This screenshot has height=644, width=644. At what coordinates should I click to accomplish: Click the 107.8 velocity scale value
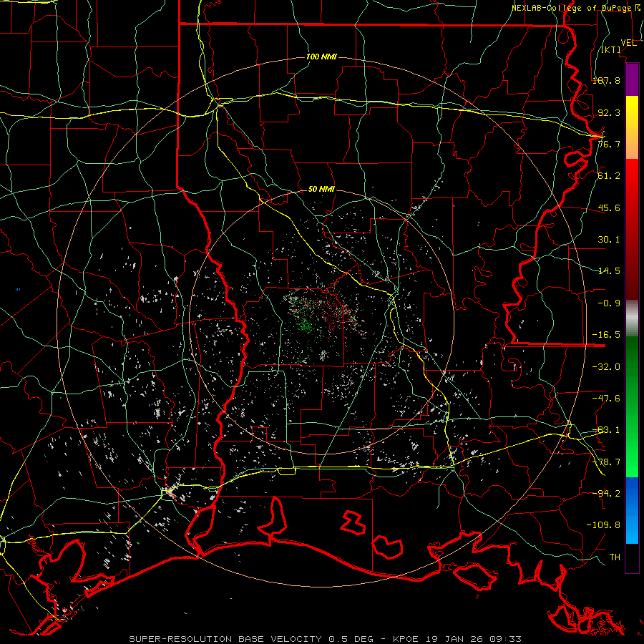click(x=606, y=80)
